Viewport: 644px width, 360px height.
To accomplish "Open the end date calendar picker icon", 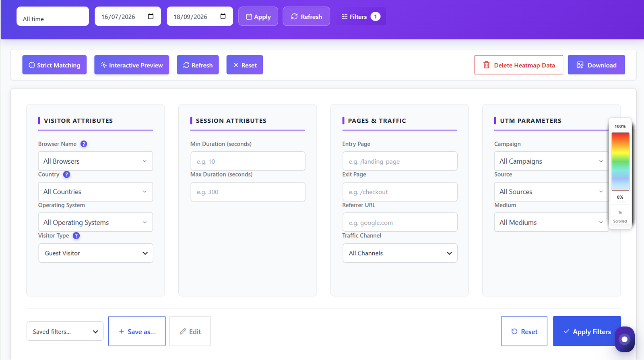I will click(223, 16).
